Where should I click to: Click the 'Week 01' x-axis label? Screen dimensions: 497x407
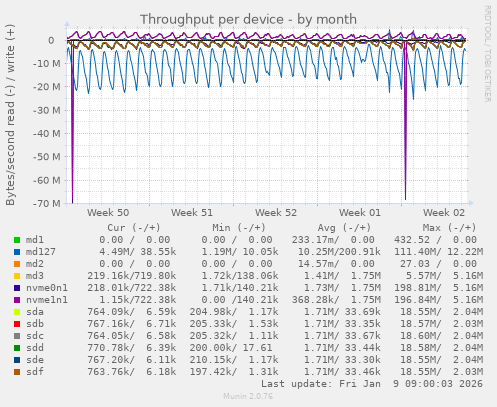click(360, 213)
